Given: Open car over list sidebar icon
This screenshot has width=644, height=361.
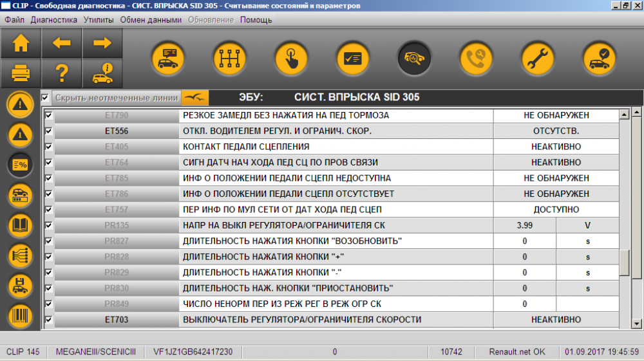Looking at the screenshot, I should [20, 195].
